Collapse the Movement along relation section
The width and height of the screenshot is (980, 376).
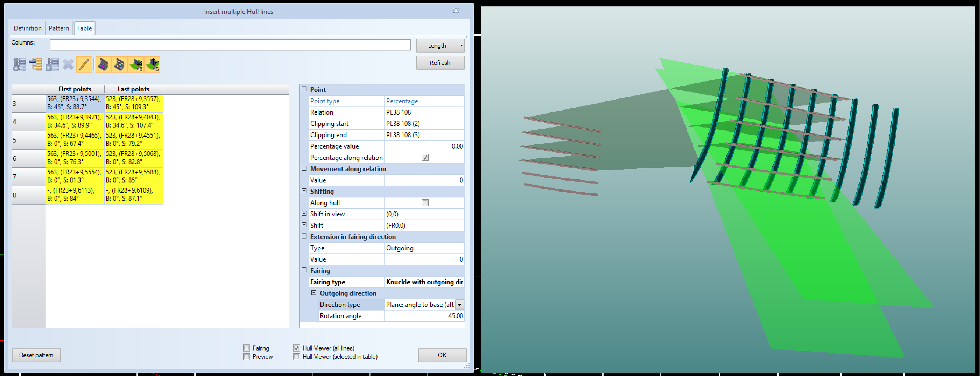click(x=304, y=168)
